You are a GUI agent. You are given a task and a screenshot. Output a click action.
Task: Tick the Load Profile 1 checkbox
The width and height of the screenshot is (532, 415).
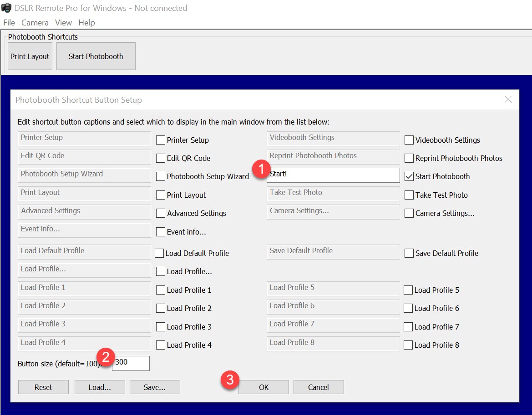click(161, 290)
